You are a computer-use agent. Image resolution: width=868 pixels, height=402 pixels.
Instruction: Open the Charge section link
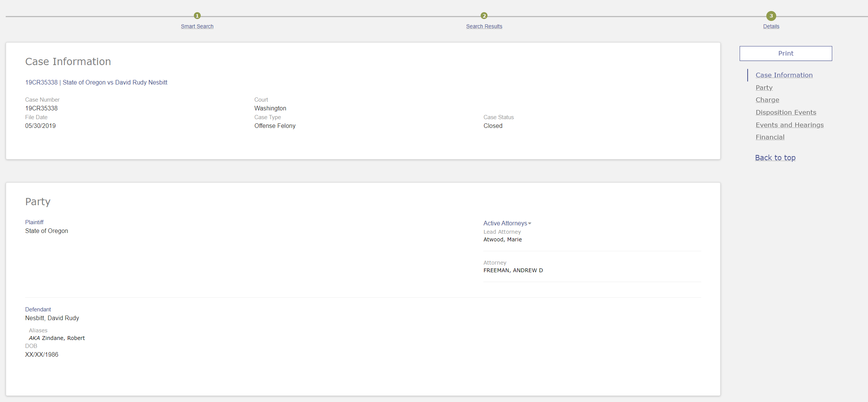(x=767, y=100)
